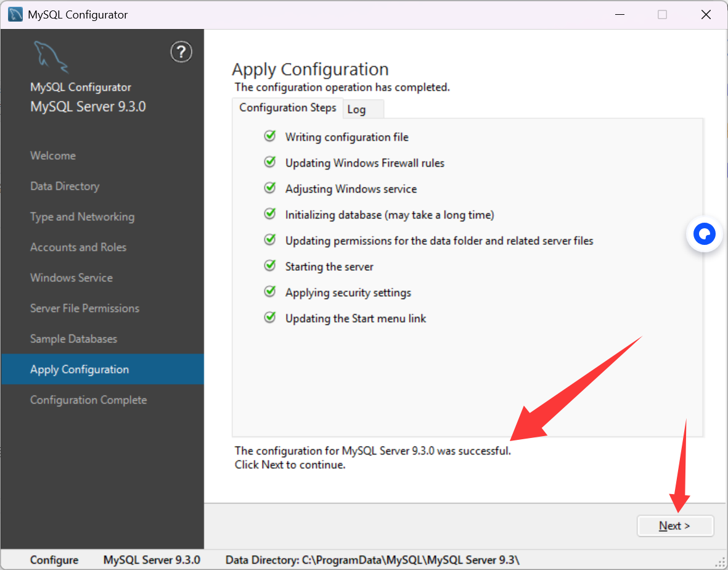The height and width of the screenshot is (570, 728).
Task: Open the Welcome step in sidebar
Action: 53,155
